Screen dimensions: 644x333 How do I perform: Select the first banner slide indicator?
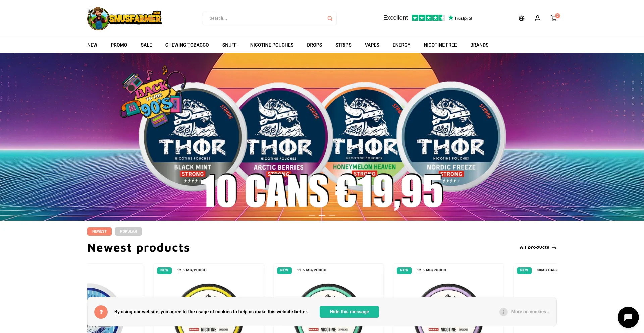click(x=312, y=215)
